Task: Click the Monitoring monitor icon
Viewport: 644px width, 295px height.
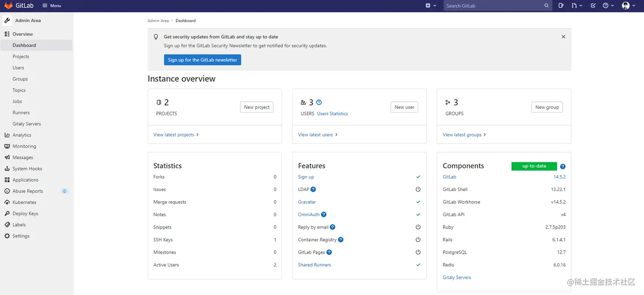Action: (7, 146)
